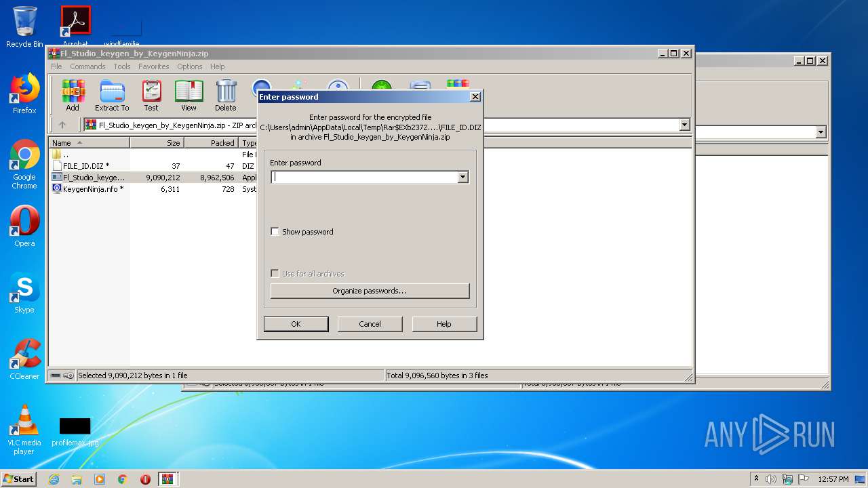This screenshot has height=488, width=868.
Task: Go up one folder with arrow button
Action: pos(62,125)
